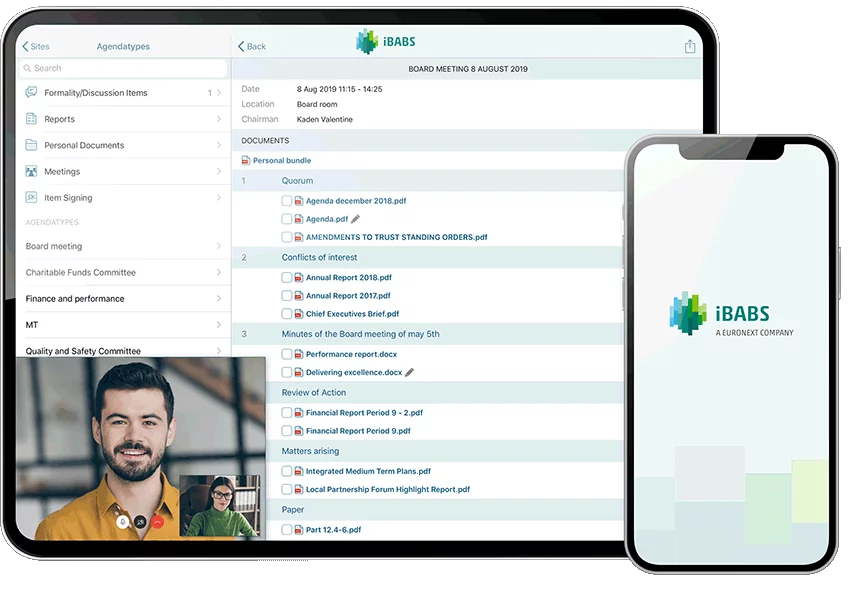This screenshot has width=860, height=591.
Task: Open the Reports section icon
Action: (31, 118)
